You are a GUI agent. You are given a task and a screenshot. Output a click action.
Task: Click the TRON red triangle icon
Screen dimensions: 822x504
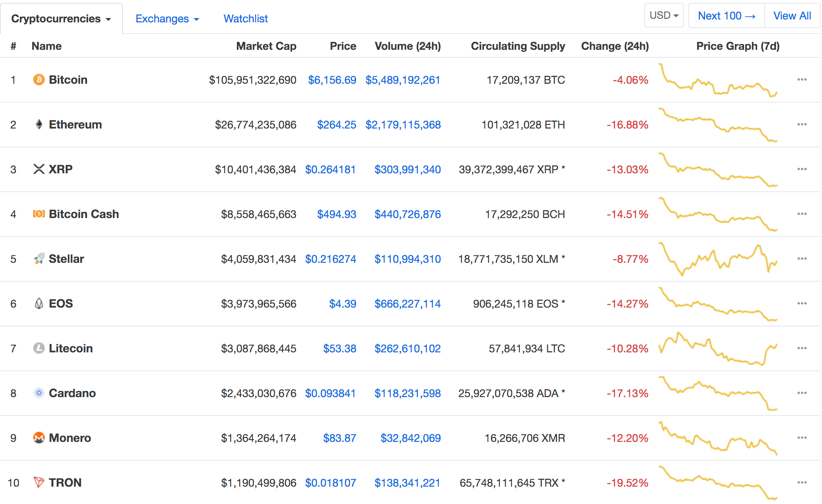pyautogui.click(x=39, y=482)
